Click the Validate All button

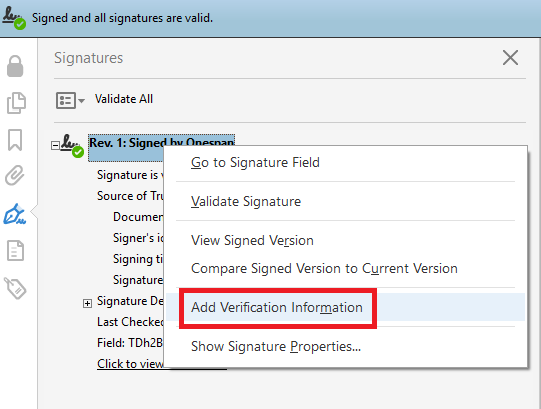point(124,99)
